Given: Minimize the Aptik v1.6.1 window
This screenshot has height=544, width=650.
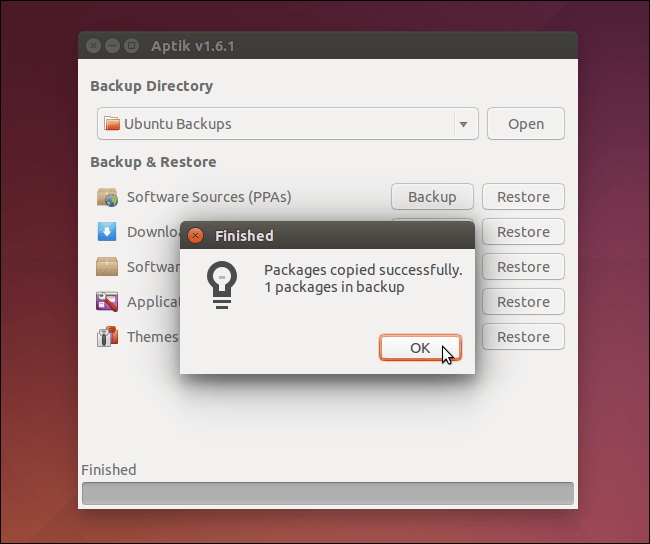Looking at the screenshot, I should pyautogui.click(x=112, y=46).
